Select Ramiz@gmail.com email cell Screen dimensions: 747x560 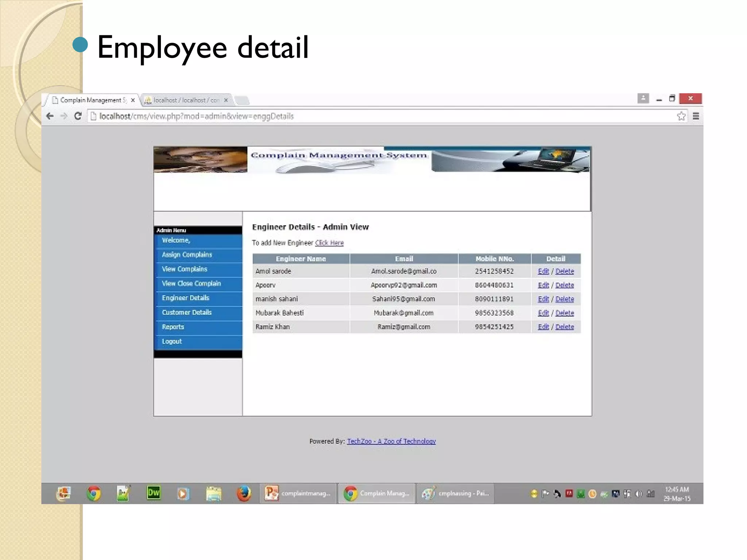tap(404, 327)
